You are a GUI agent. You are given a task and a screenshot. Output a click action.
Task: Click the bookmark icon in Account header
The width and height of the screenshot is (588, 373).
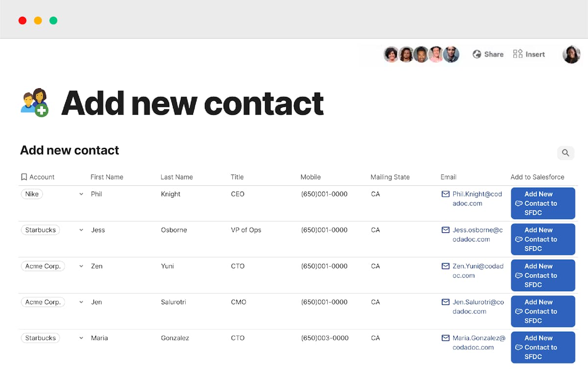coord(24,177)
